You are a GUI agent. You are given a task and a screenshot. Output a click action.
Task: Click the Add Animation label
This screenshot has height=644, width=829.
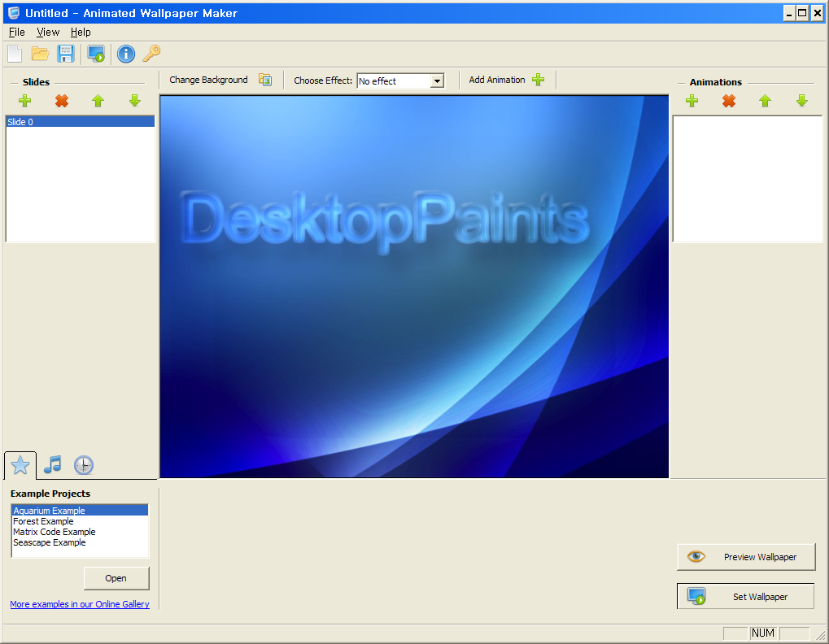497,80
